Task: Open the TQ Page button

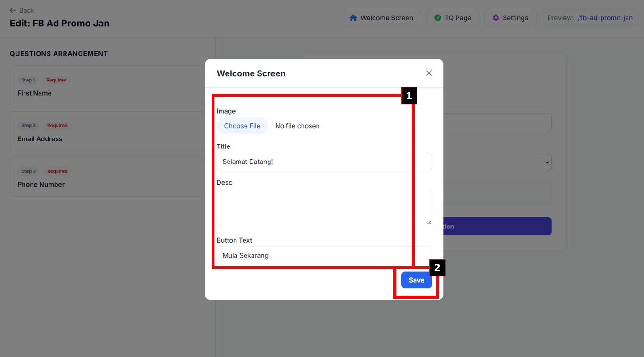Action: 452,18
